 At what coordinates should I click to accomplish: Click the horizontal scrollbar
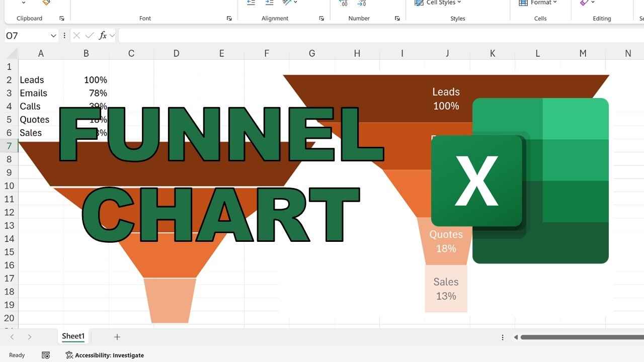pyautogui.click(x=582, y=337)
